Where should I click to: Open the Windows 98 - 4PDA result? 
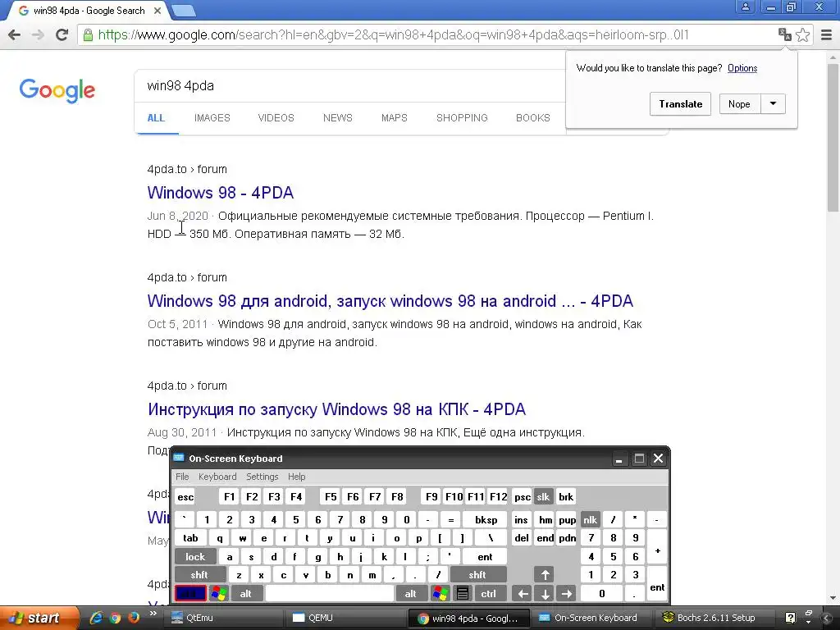[x=220, y=192]
